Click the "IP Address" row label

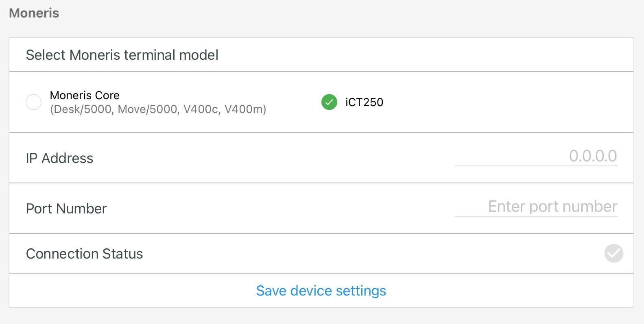point(59,158)
